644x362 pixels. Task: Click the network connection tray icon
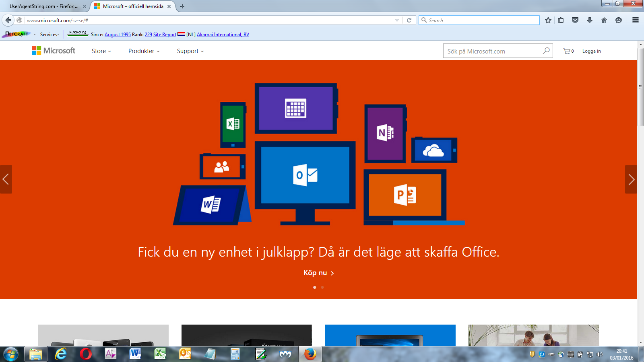[590, 354]
